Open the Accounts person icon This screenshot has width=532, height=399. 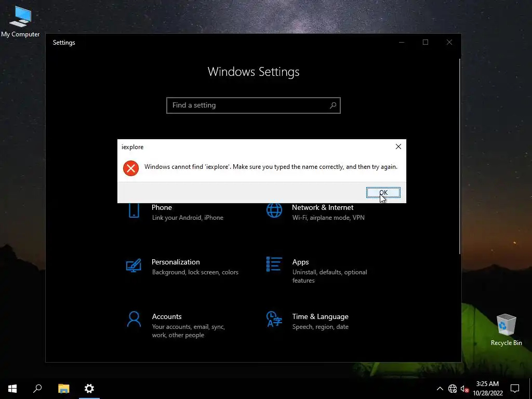pos(134,319)
